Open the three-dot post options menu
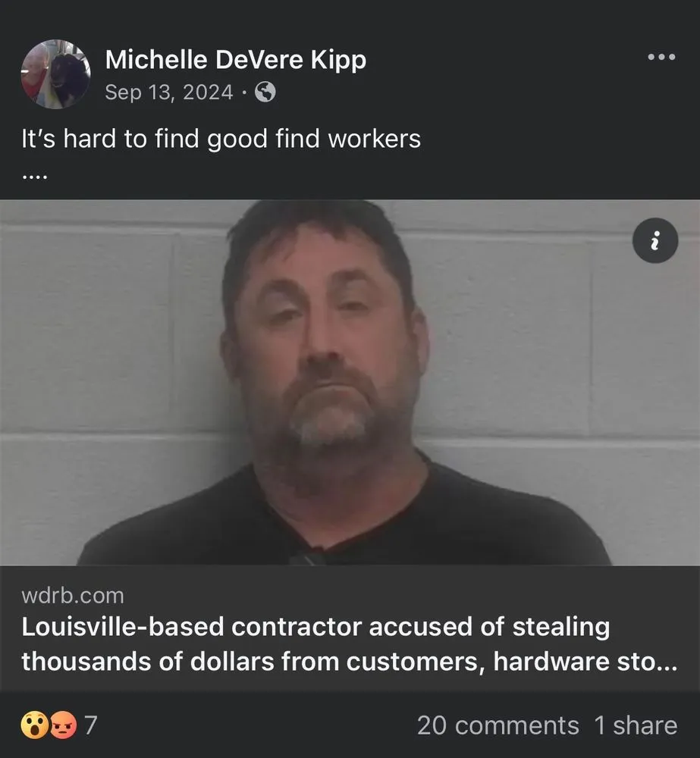700x758 pixels. click(x=661, y=57)
